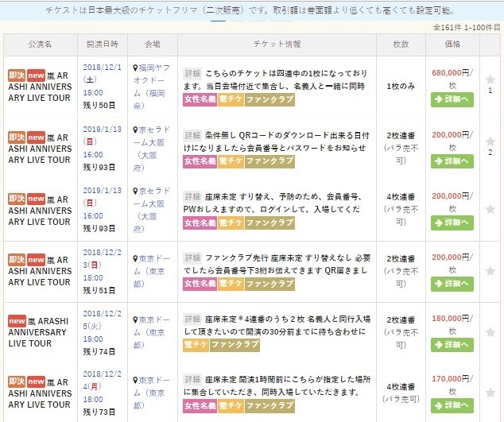
Task: Click the 詳細 tag beside 座席未定 開演1時間前
Action: pos(192,380)
